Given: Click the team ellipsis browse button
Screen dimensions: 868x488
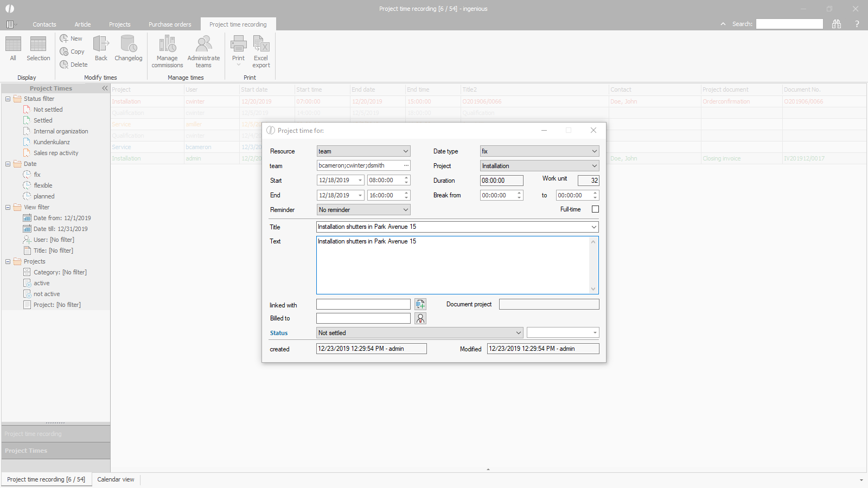Looking at the screenshot, I should [406, 165].
